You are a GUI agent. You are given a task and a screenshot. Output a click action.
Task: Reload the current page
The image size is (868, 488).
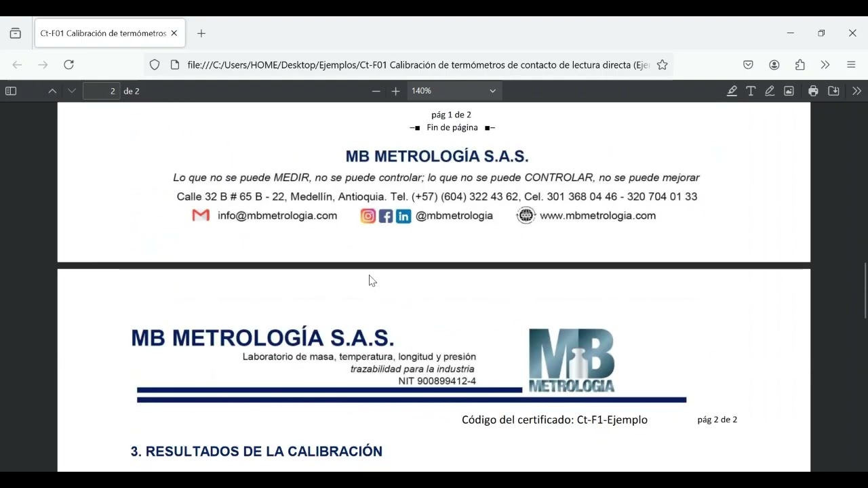[68, 65]
